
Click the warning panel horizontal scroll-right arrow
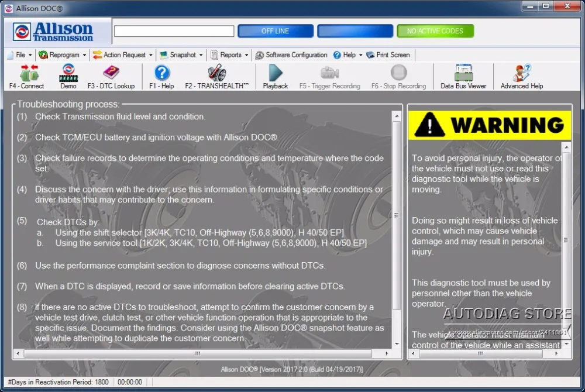[556, 353]
